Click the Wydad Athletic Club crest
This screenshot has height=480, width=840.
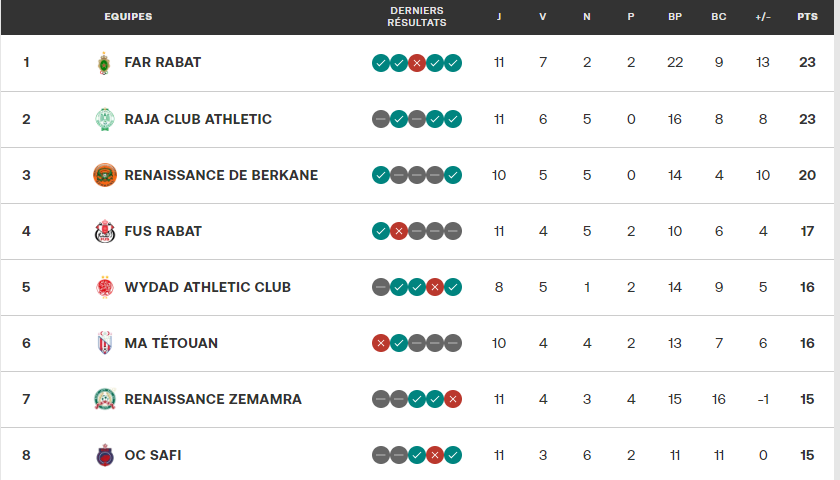click(x=104, y=287)
